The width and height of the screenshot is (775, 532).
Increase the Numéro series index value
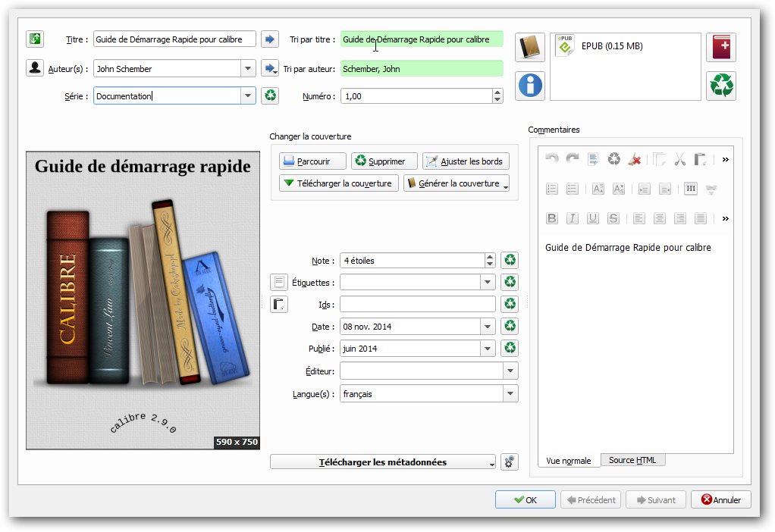[497, 92]
